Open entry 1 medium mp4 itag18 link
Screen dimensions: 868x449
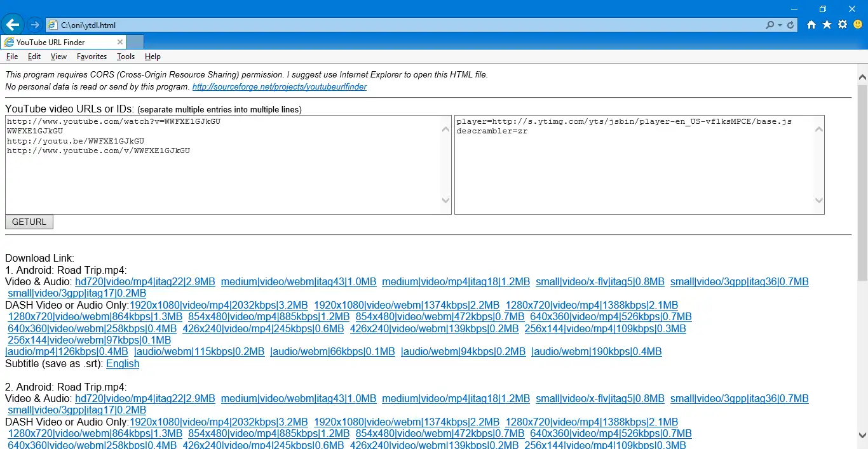pyautogui.click(x=456, y=281)
